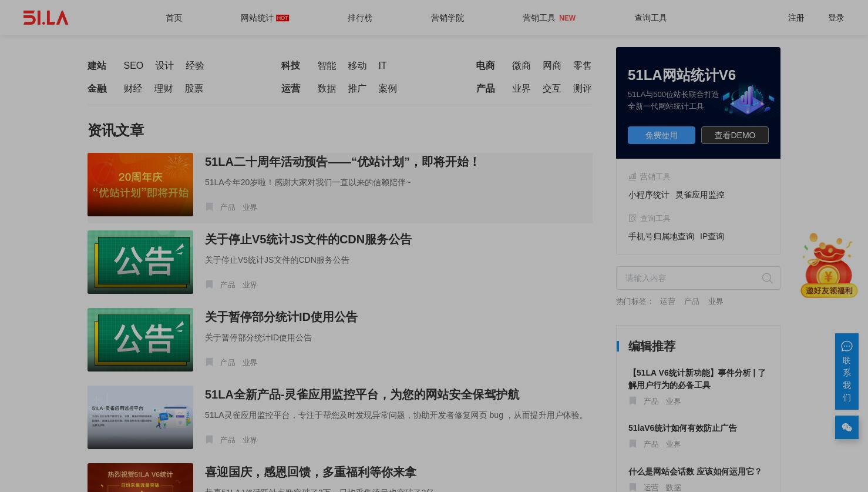
Task: Select the 建站 category heading
Action: [97, 65]
